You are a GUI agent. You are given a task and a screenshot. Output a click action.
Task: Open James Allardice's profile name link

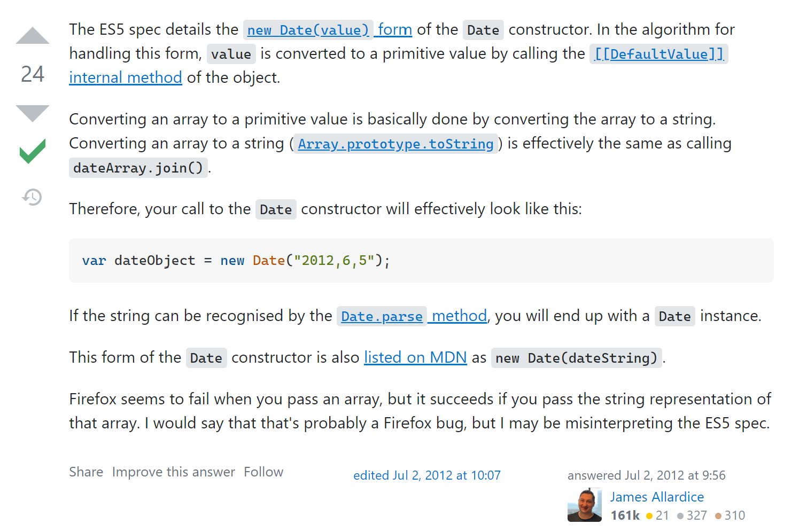(657, 497)
